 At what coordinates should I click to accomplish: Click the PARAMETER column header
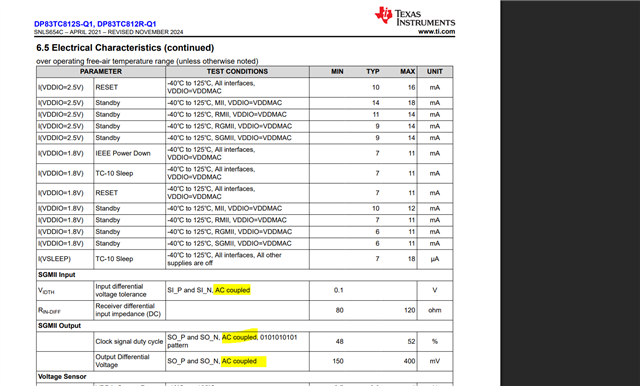pyautogui.click(x=101, y=71)
